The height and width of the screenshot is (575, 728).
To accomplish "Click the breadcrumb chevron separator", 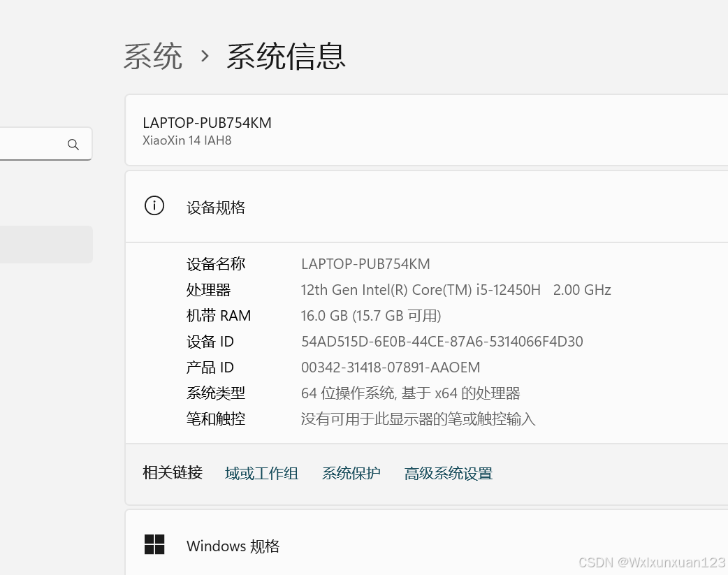I will coord(205,57).
